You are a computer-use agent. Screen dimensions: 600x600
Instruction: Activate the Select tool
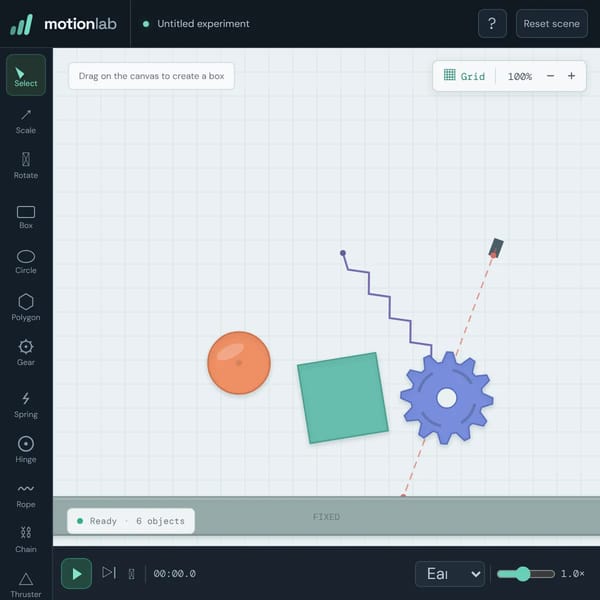pos(26,75)
